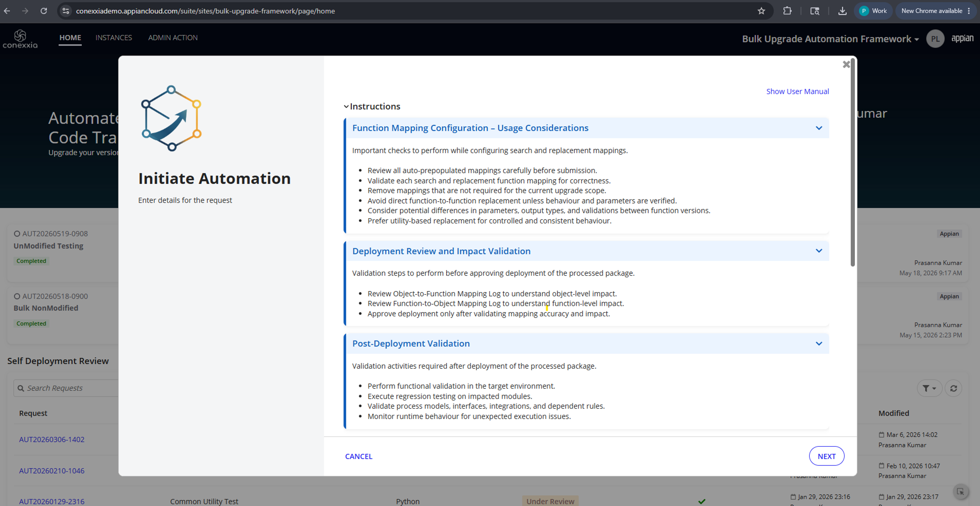980x506 pixels.
Task: Open the tab search icon in Chrome toolbar
Action: click(815, 11)
